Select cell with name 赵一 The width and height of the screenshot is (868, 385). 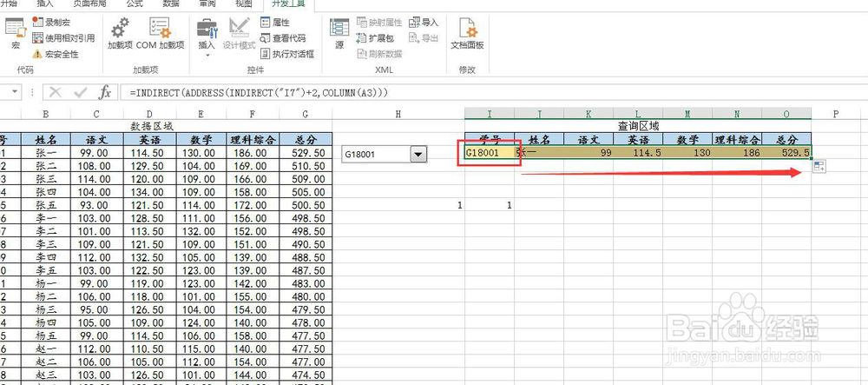coord(46,351)
